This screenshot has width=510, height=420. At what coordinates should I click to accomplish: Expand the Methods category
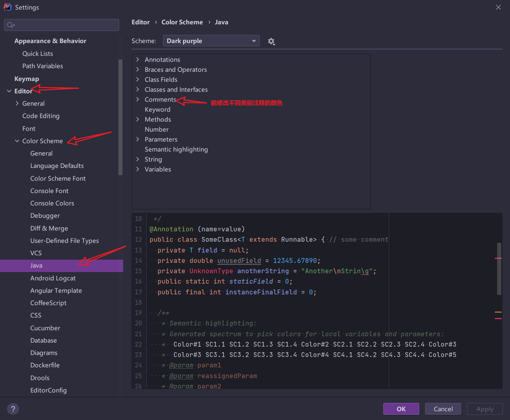138,119
